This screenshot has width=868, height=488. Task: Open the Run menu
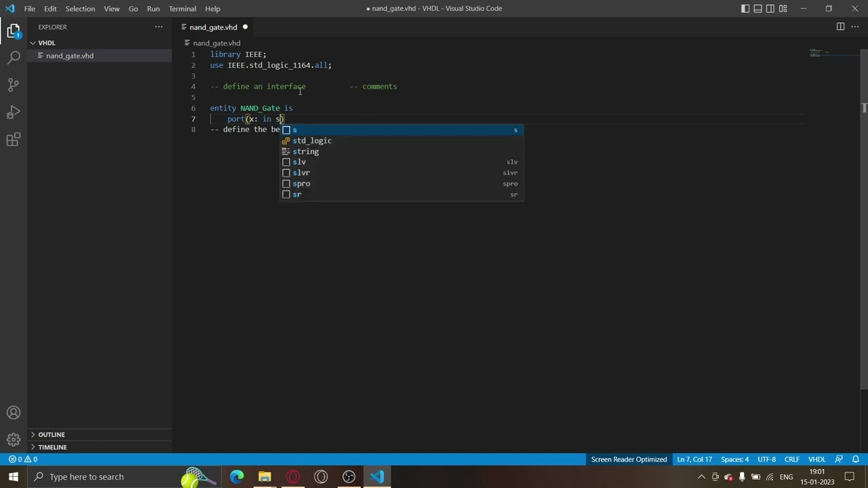(153, 9)
